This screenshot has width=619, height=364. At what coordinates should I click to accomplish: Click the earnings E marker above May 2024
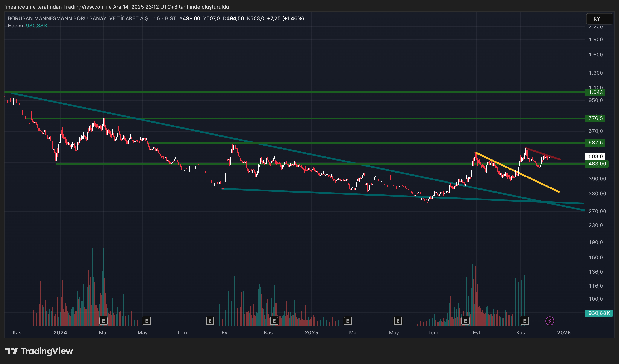point(147,321)
